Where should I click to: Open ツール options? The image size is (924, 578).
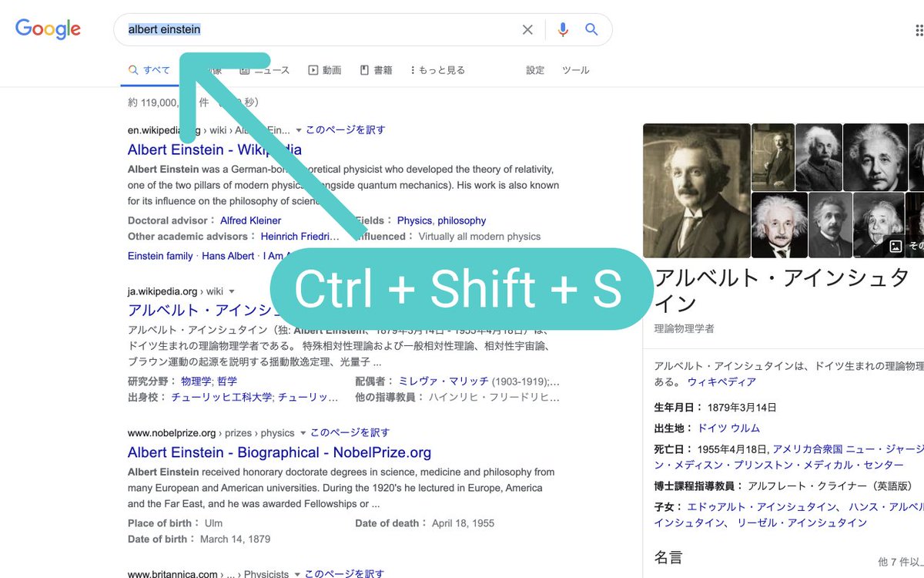pos(576,70)
